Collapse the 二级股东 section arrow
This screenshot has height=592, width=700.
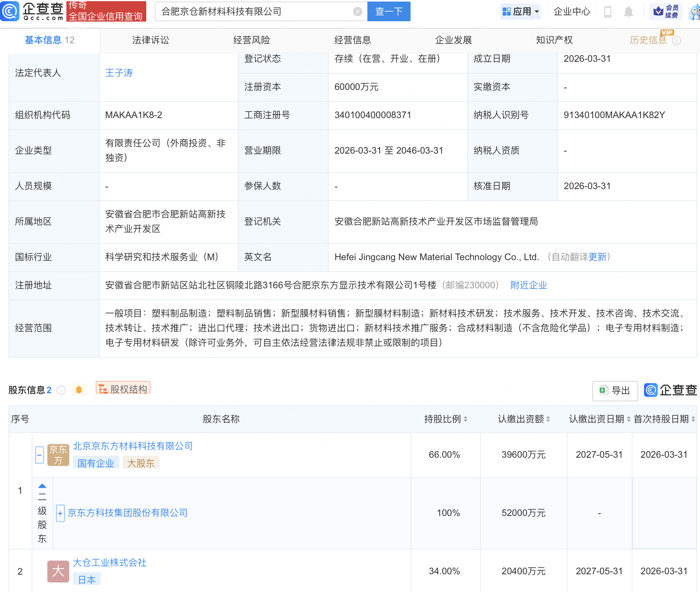pyautogui.click(x=42, y=486)
